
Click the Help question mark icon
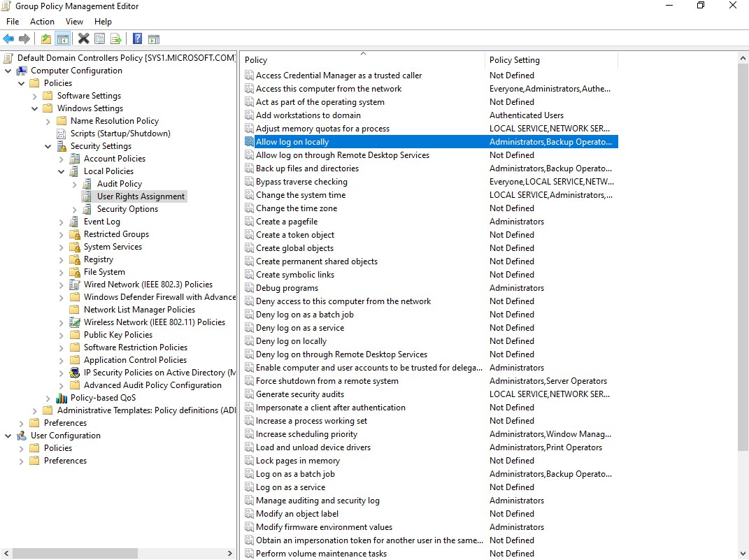[137, 38]
